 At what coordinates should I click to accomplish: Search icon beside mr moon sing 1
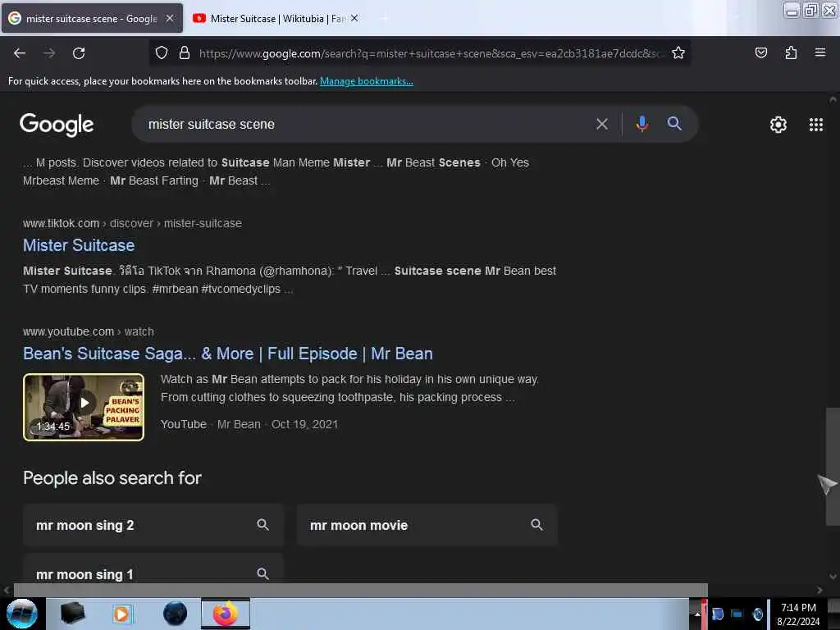[262, 573]
